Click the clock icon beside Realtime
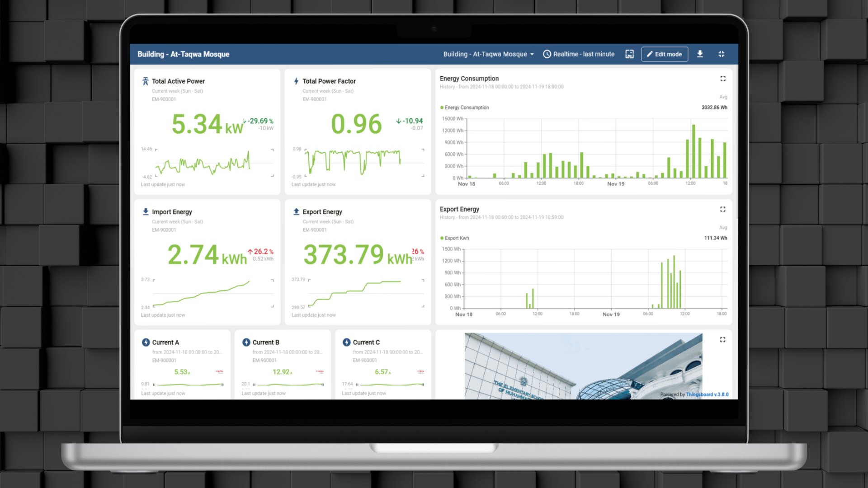Image resolution: width=868 pixels, height=488 pixels. coord(547,54)
